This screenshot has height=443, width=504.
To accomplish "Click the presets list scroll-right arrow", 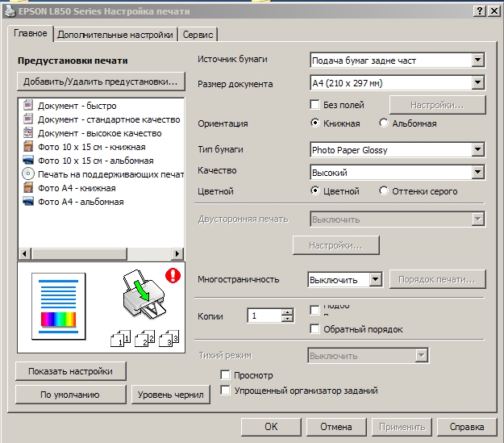I will click(x=177, y=254).
